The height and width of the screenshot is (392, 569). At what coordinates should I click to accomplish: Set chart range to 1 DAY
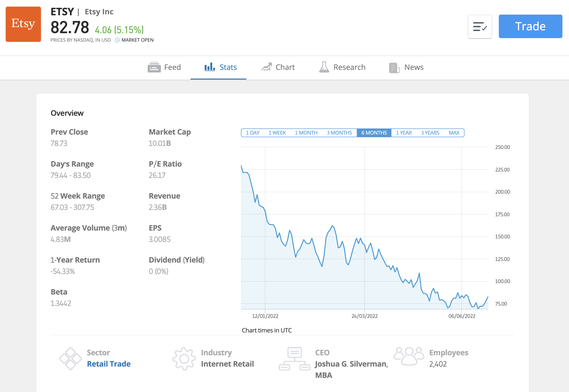pos(253,133)
